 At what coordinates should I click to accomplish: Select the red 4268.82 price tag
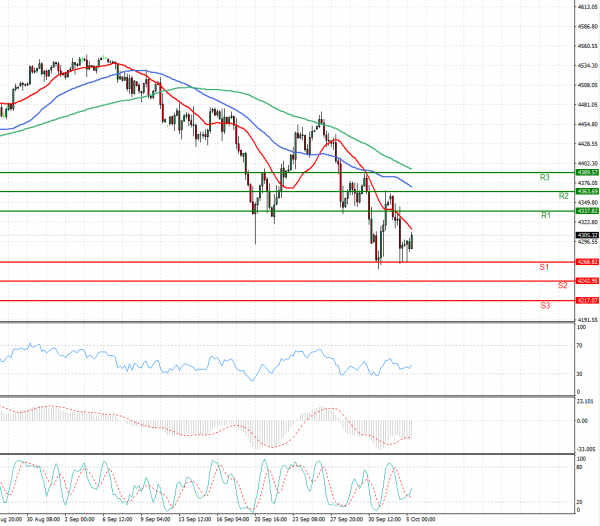[x=587, y=262]
